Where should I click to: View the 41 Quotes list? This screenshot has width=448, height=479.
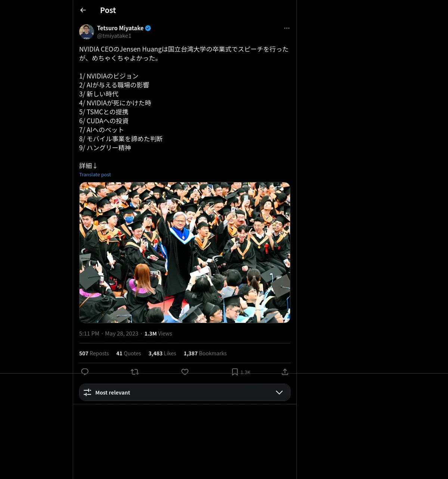pyautogui.click(x=129, y=353)
